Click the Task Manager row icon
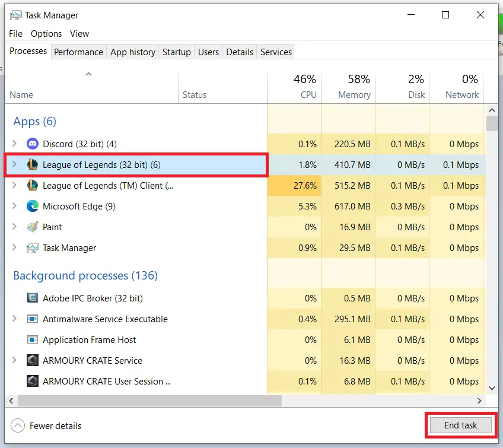Image resolution: width=503 pixels, height=448 pixels. click(33, 248)
